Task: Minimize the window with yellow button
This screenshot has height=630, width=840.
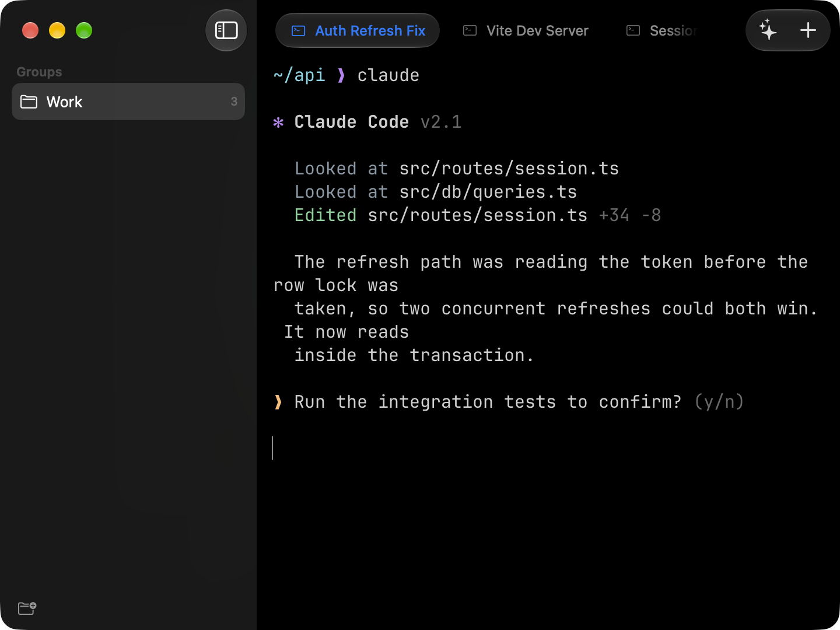Action: 57,30
